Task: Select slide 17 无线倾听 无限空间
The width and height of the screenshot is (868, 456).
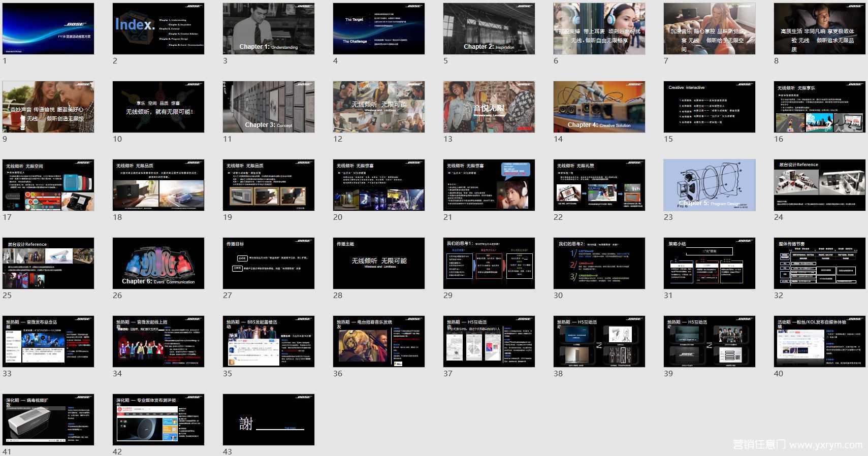Action: coord(48,185)
